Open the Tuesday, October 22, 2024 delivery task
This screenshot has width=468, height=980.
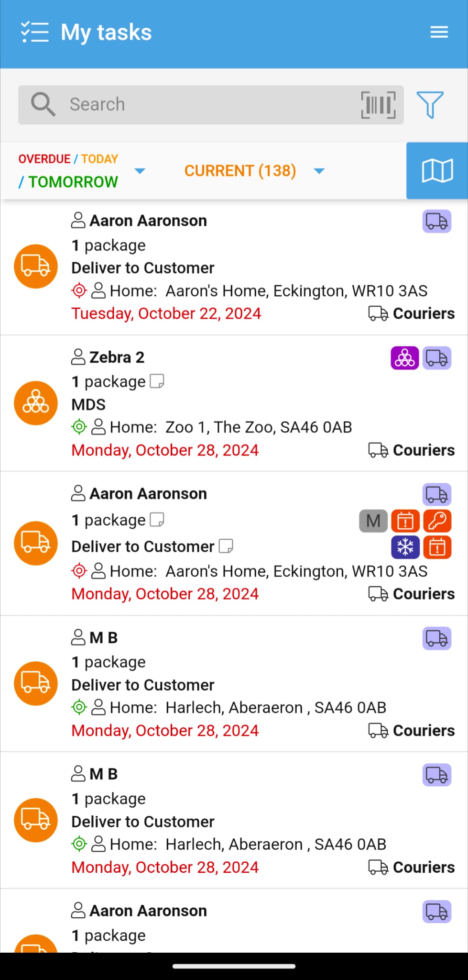(166, 313)
